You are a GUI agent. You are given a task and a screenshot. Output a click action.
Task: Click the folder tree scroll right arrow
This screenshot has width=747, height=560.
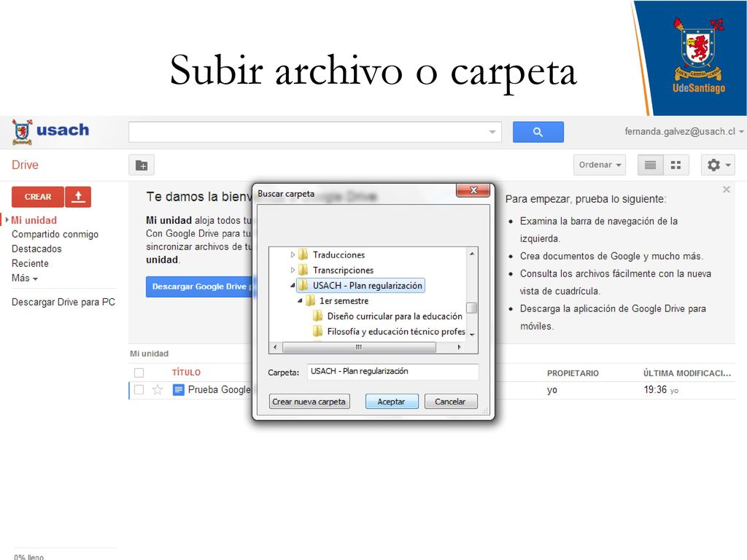pyautogui.click(x=459, y=347)
